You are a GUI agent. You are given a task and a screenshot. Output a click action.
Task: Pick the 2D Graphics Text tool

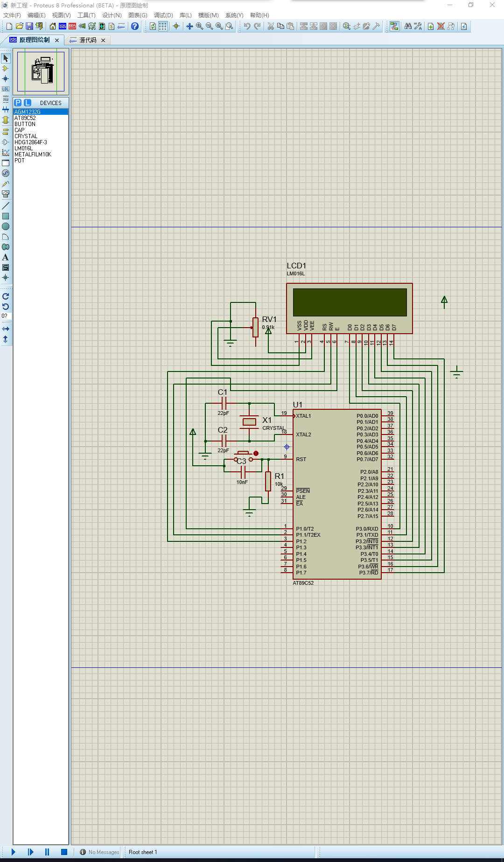click(6, 257)
